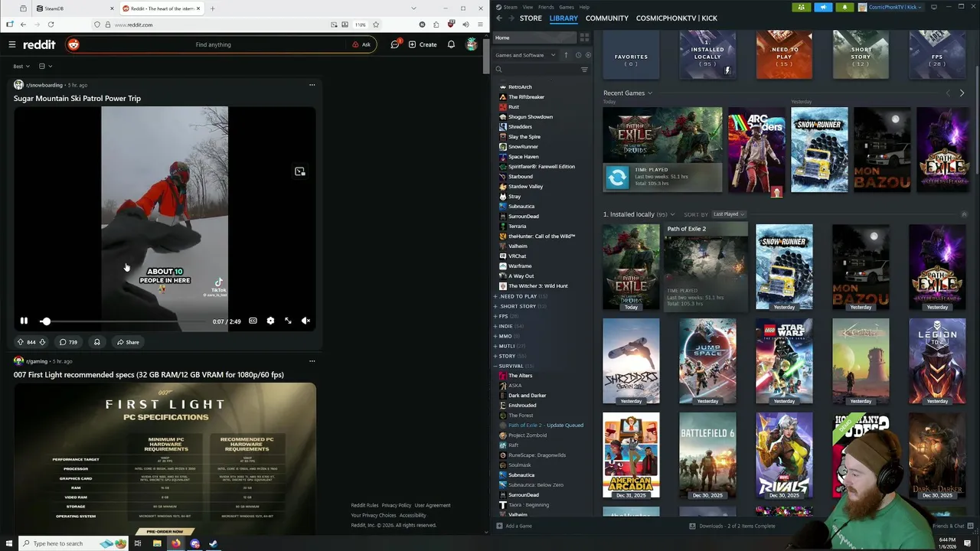This screenshot has width=980, height=551.
Task: Open the SnowRunner tile in Recent Games
Action: pos(819,149)
